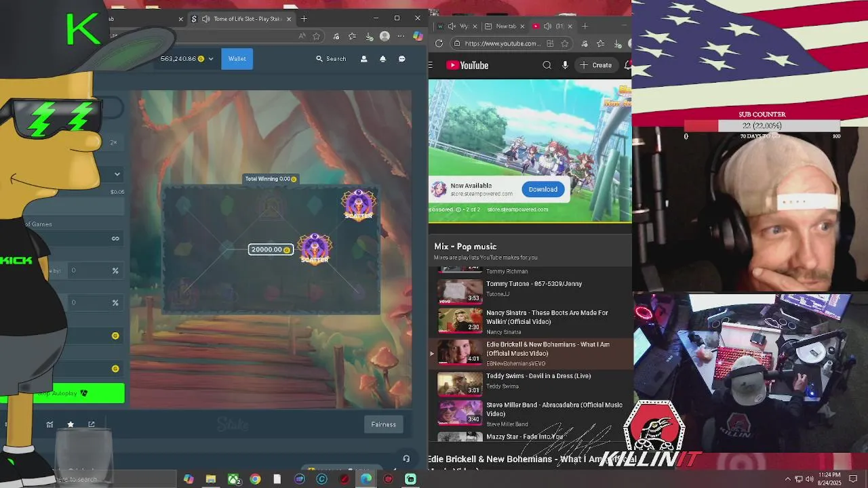868x488 pixels.
Task: Open the game in popout window icon
Action: 92,424
